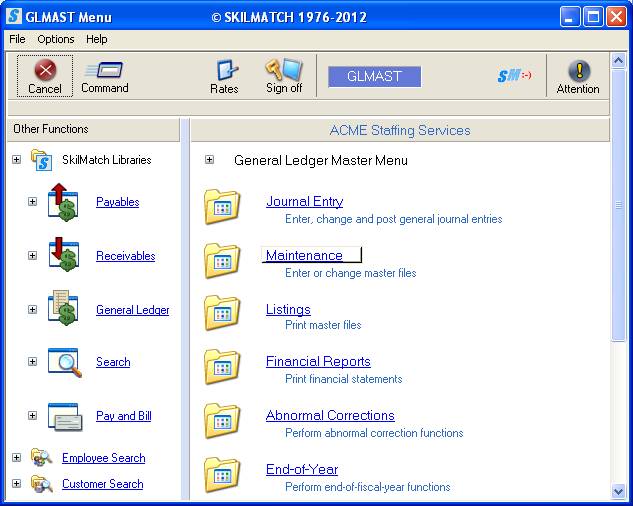This screenshot has height=506, width=633.
Task: Open the Maintenance link
Action: click(x=304, y=255)
